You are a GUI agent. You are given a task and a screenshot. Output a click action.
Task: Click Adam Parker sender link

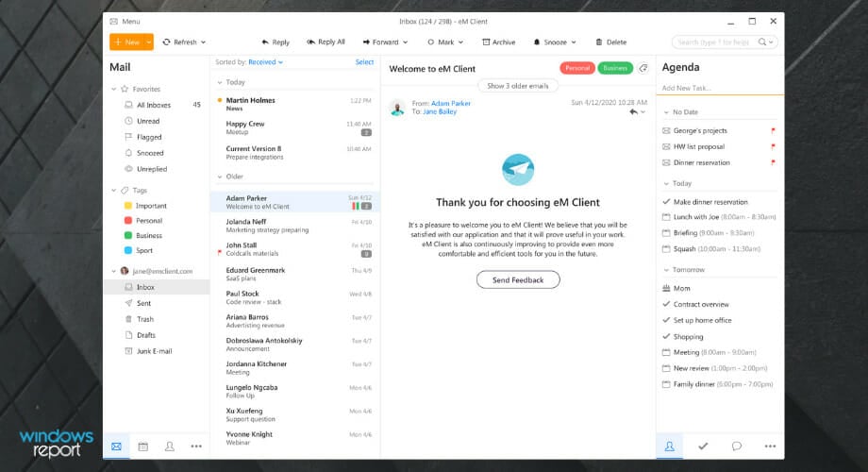pyautogui.click(x=451, y=103)
